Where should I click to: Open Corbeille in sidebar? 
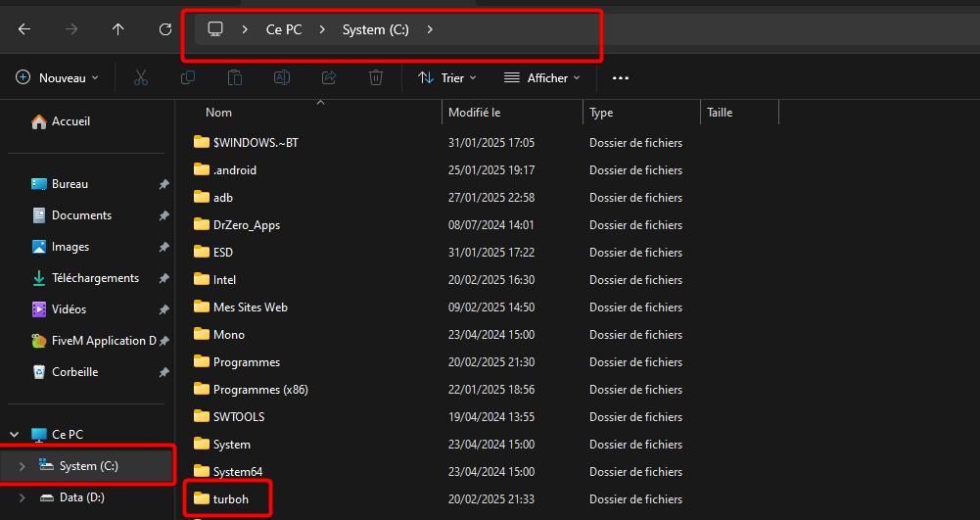pos(65,372)
